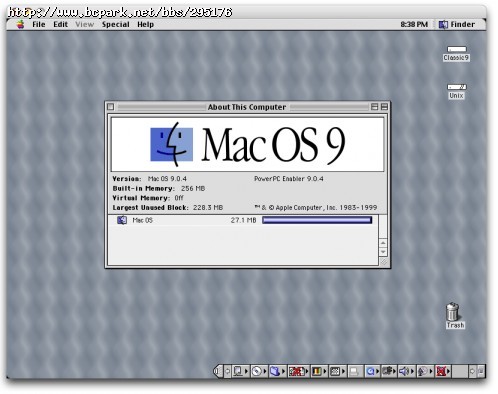Click the Finder face logo in banner
This screenshot has height=394, width=498.
tap(171, 144)
